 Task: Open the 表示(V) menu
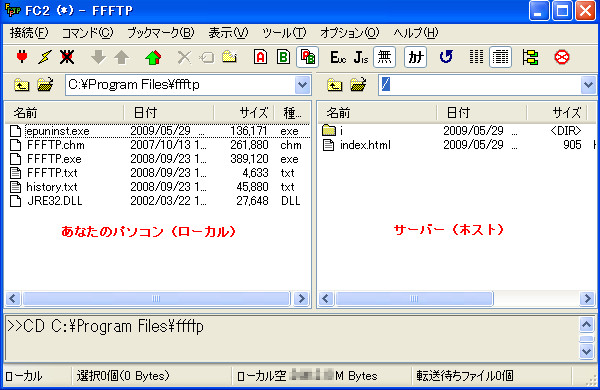point(228,33)
